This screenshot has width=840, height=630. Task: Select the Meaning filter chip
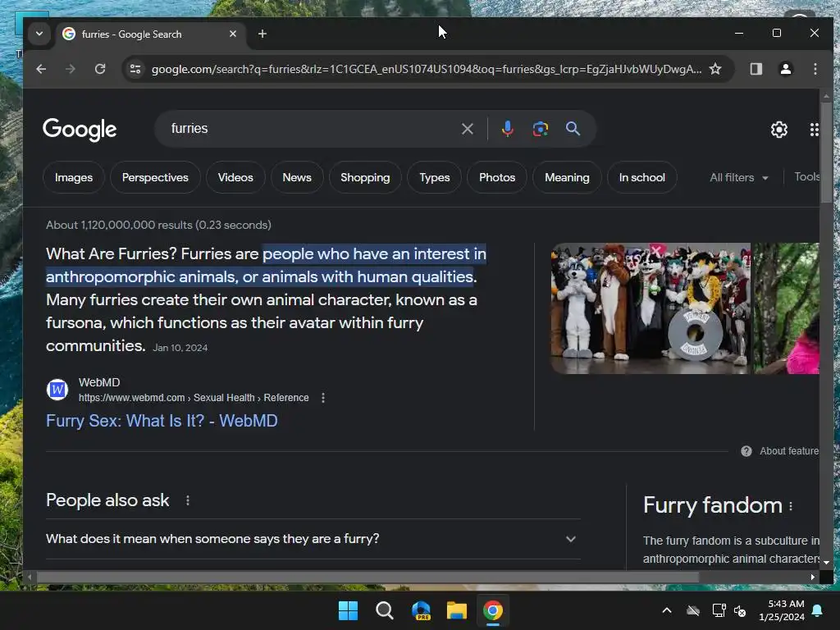pyautogui.click(x=567, y=177)
